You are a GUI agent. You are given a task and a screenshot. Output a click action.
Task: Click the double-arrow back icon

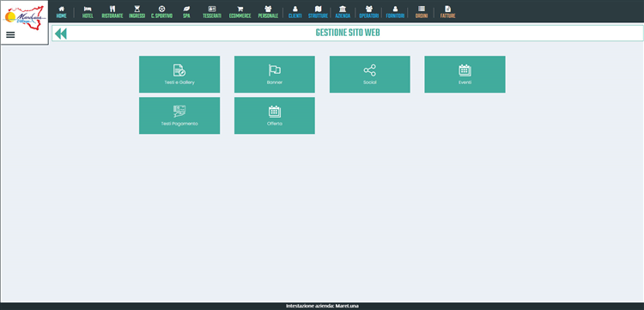[61, 33]
